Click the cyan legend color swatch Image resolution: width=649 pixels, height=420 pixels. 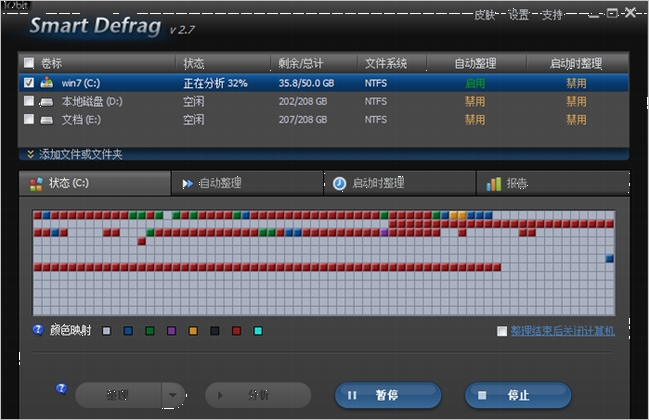pos(258,331)
